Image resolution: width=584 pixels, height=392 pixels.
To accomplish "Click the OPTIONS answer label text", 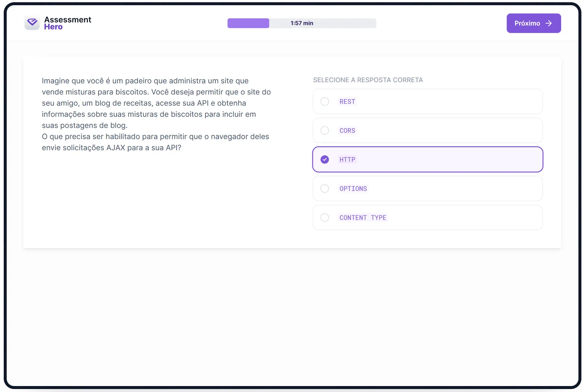I will coord(353,189).
